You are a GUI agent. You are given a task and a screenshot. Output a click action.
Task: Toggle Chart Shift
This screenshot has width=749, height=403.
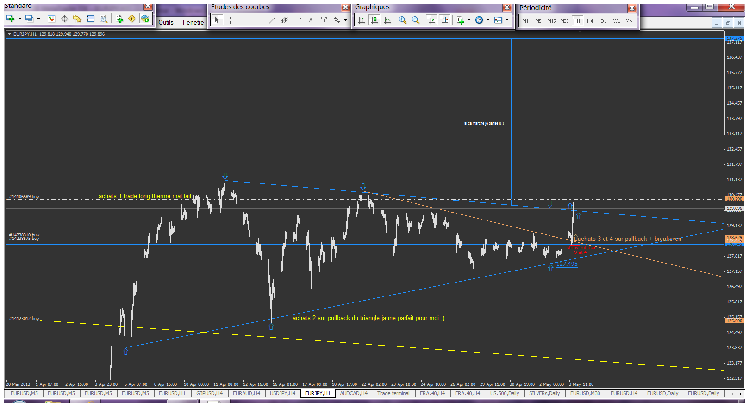tap(445, 20)
